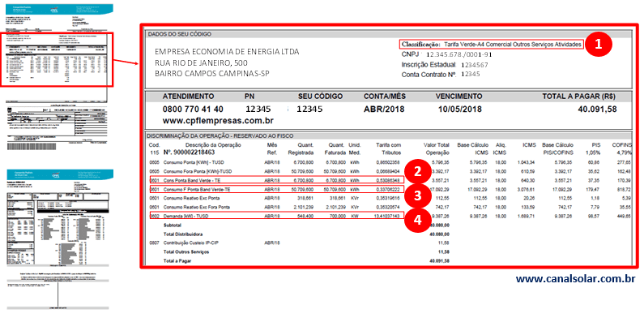Click the Total a Pagar value 40.091,58
This screenshot has width=644, height=318.
click(597, 110)
